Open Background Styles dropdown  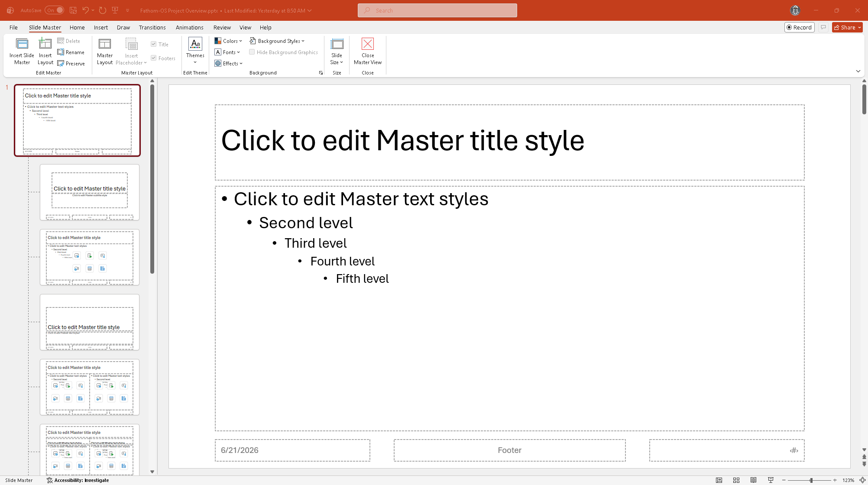(x=277, y=41)
